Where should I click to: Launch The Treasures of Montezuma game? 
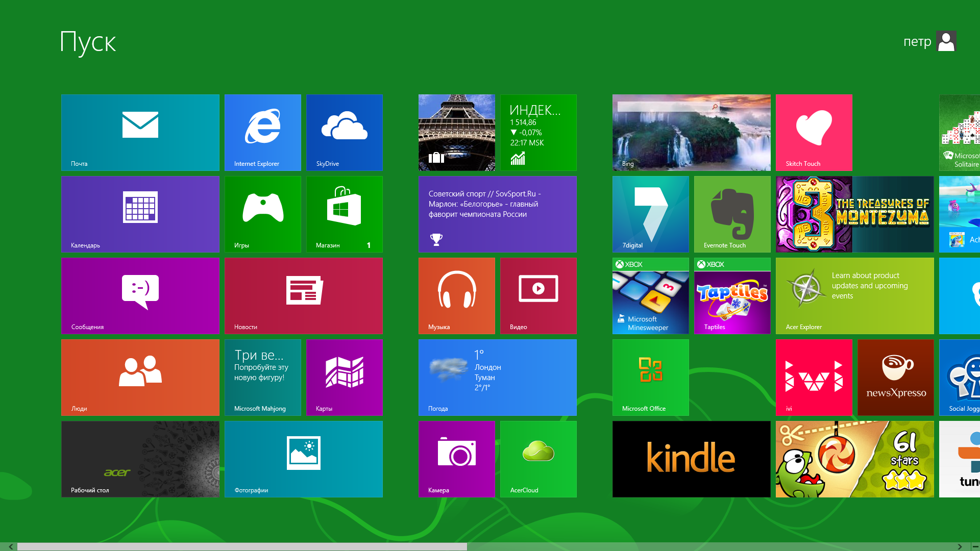855,214
